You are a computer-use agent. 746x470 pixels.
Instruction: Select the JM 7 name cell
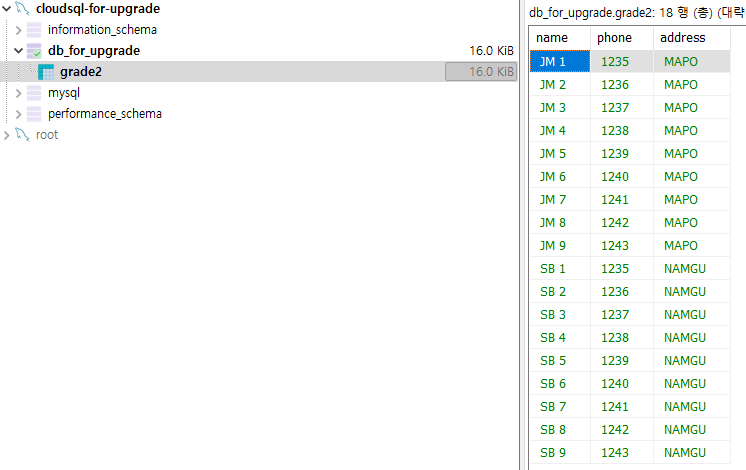pyautogui.click(x=560, y=199)
